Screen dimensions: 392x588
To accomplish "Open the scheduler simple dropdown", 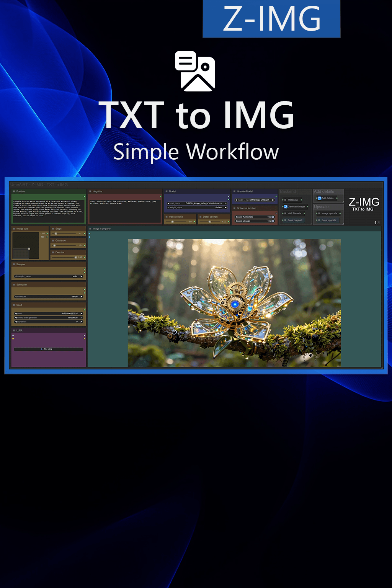I will coord(49,297).
